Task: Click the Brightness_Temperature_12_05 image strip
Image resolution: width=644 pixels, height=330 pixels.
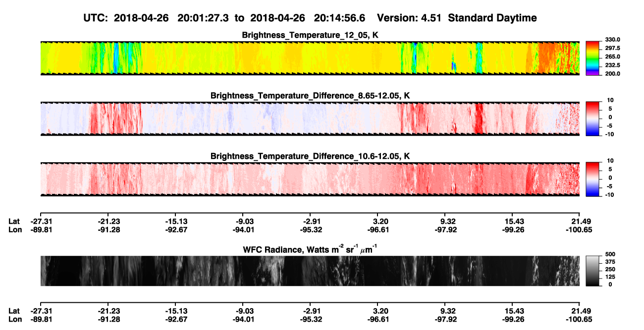Action: pos(310,58)
